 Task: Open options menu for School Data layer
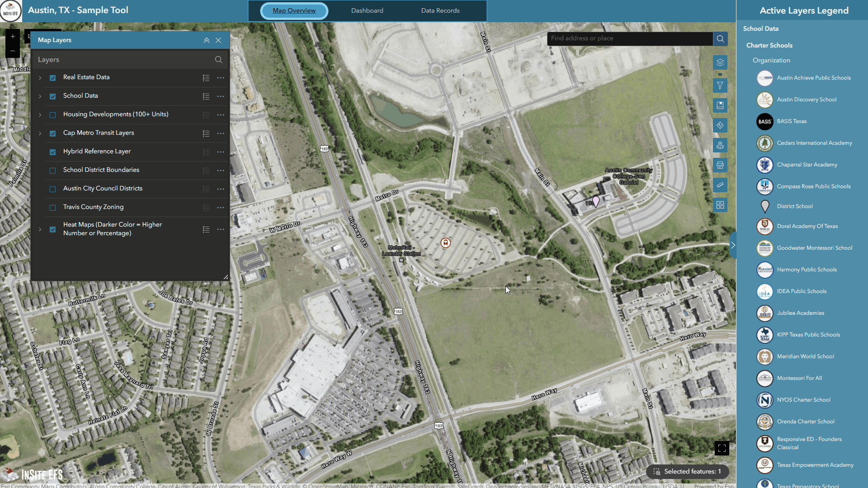[221, 96]
